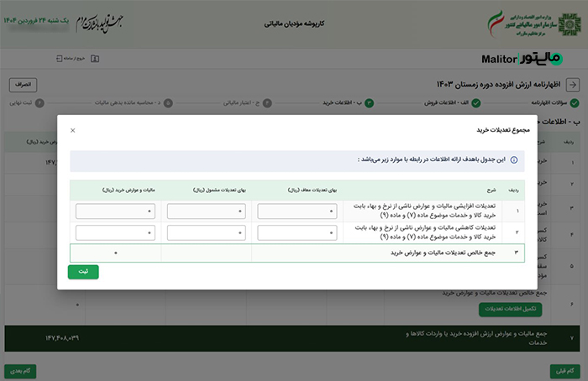This screenshot has width=588, height=381.
Task: Focus row 2 بهای تعدیلات معاف field
Action: tap(297, 232)
